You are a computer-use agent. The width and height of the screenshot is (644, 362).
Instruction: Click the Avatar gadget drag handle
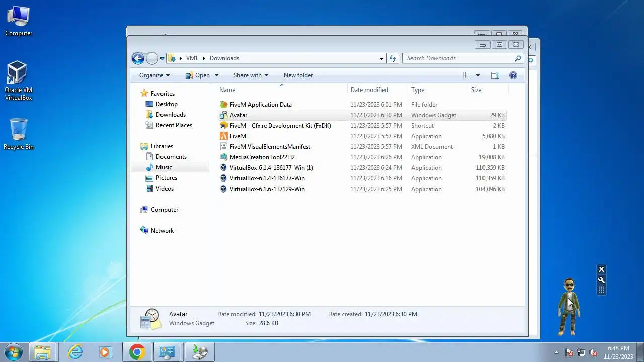click(601, 290)
